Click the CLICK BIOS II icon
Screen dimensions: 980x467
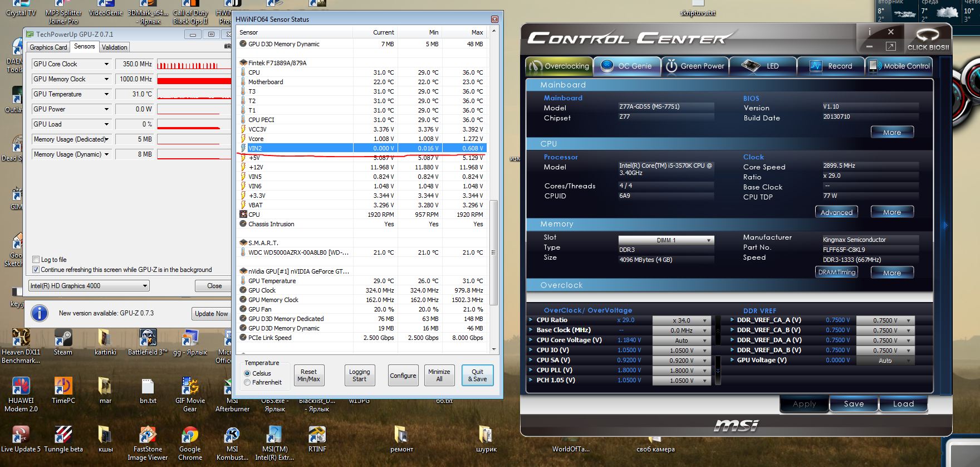[928, 39]
